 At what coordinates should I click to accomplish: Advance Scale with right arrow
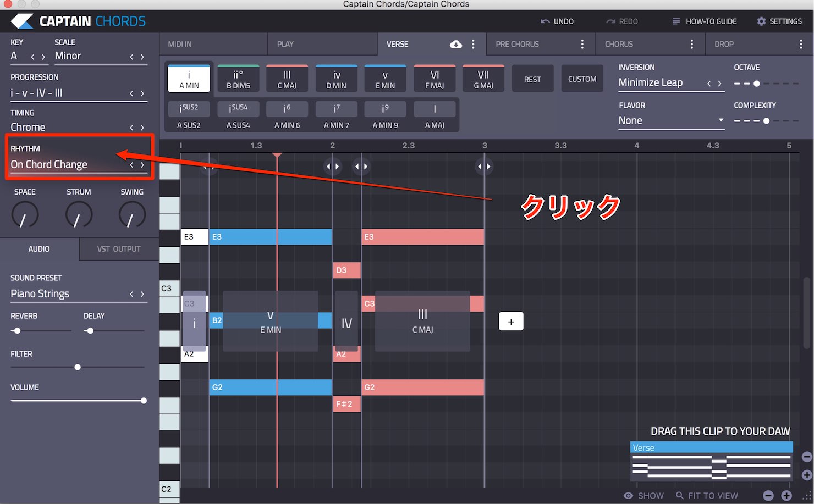click(142, 57)
